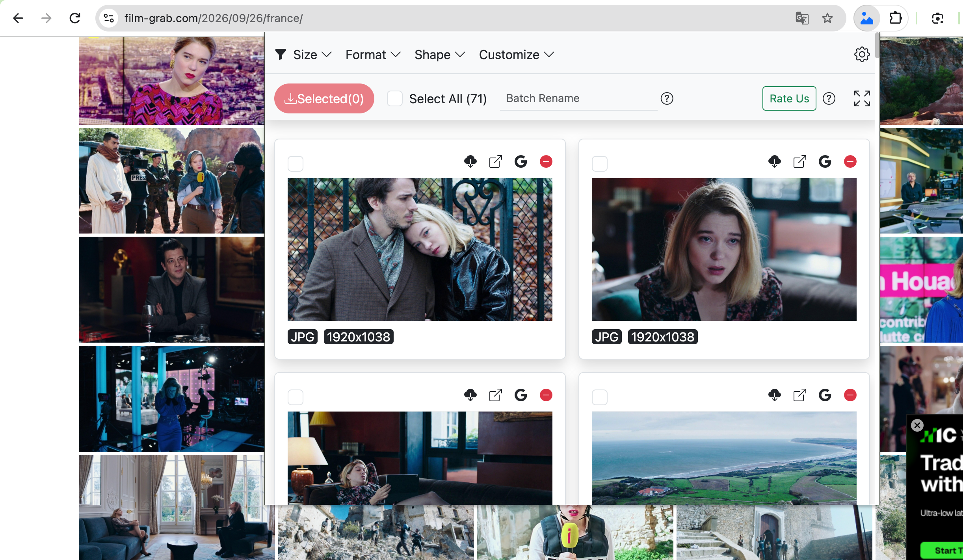Google search the couple embracing image
This screenshot has height=560, width=963.
coord(521,161)
